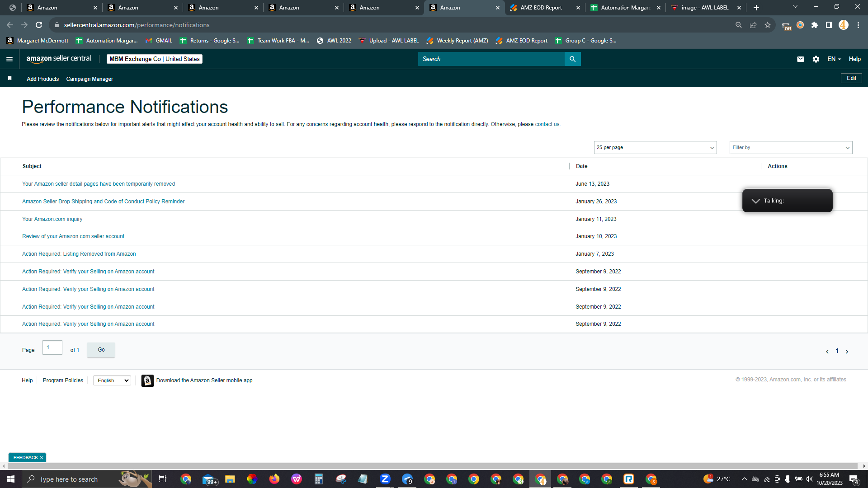Viewport: 868px width, 488px height.
Task: Open 'Listing Removed from Amazon' notification
Action: (x=79, y=254)
